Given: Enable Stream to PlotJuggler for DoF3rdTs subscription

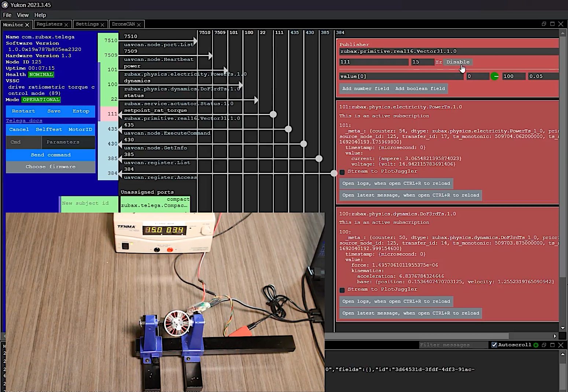Looking at the screenshot, I should point(342,290).
